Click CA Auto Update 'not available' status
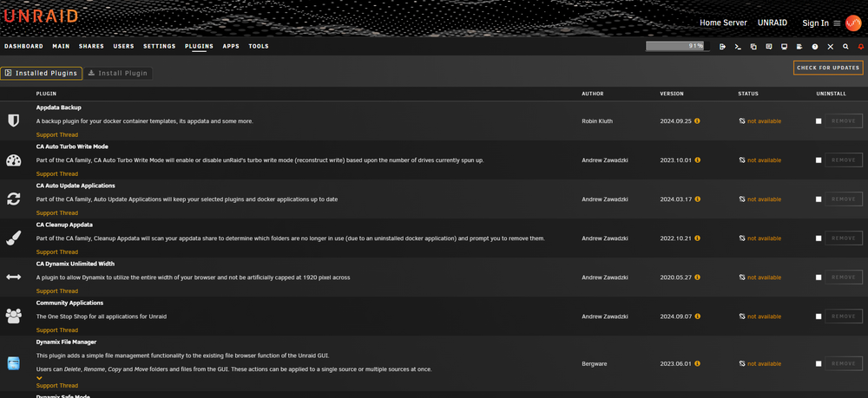Screen dimensions: 868x398 (764, 199)
